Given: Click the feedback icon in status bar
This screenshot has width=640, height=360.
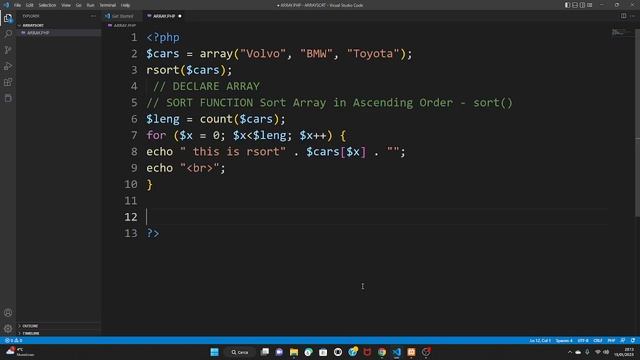Looking at the screenshot, I should coord(622,340).
